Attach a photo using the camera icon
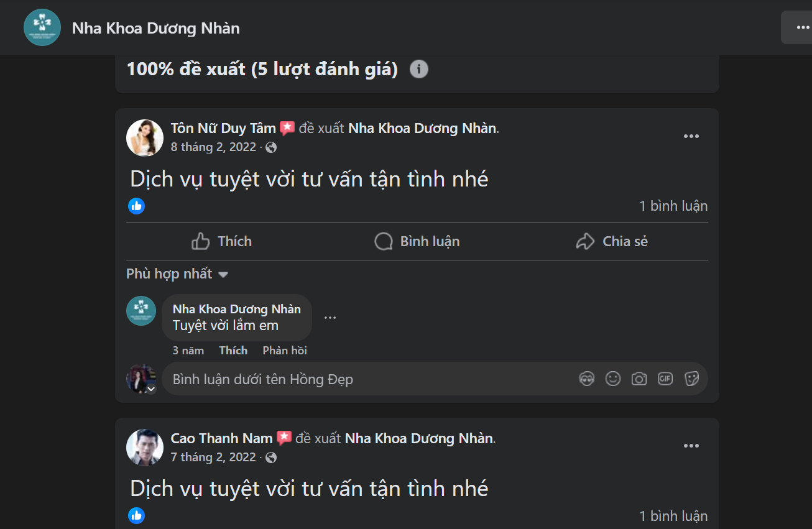Screen dimensions: 812x529 click(639, 379)
